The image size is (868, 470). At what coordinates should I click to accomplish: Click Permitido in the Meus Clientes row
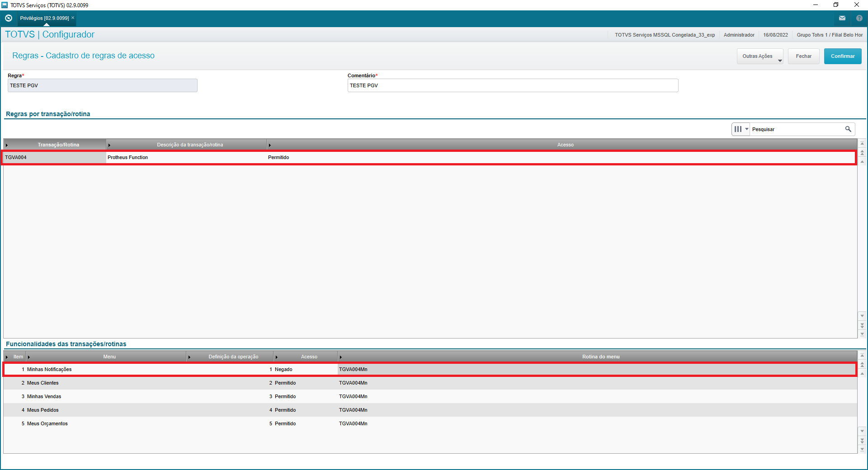tap(285, 383)
